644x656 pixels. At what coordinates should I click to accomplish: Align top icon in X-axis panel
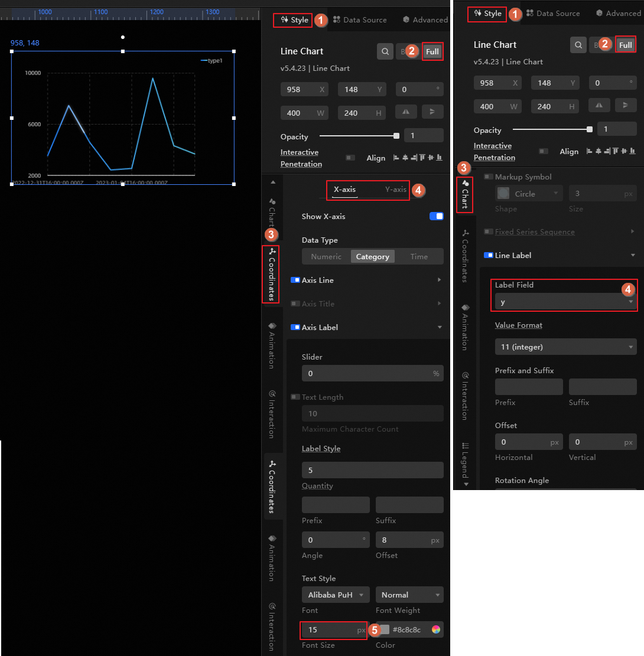click(422, 158)
